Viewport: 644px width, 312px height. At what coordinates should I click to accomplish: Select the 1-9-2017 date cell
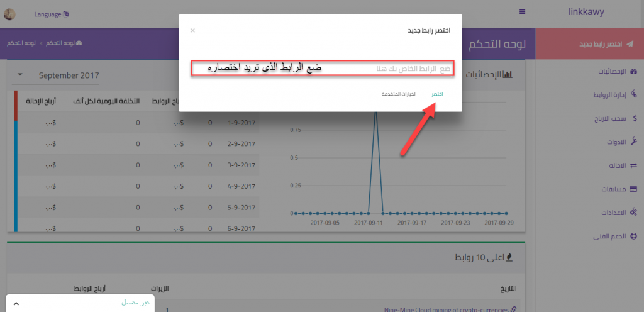coord(241,123)
